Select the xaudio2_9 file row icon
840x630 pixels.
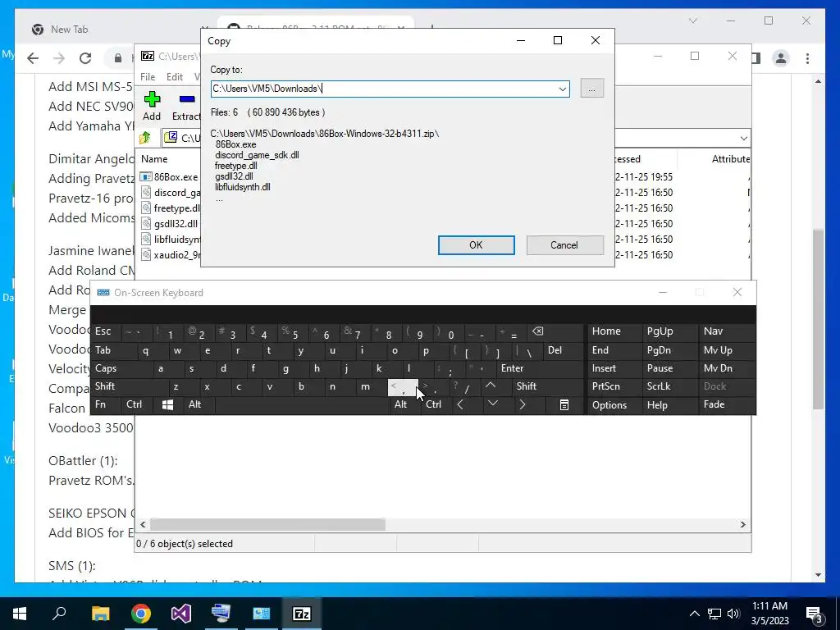[146, 254]
